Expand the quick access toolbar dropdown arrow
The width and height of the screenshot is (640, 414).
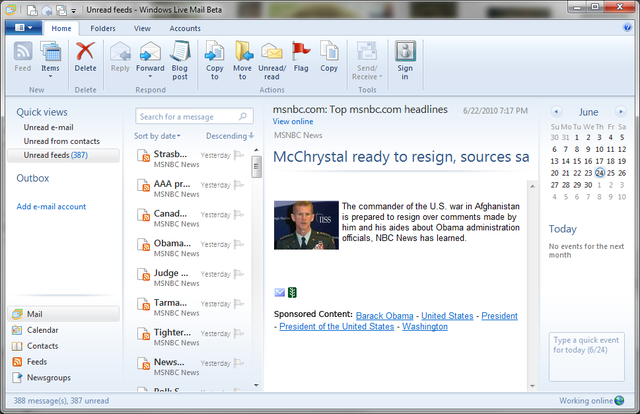(73, 10)
